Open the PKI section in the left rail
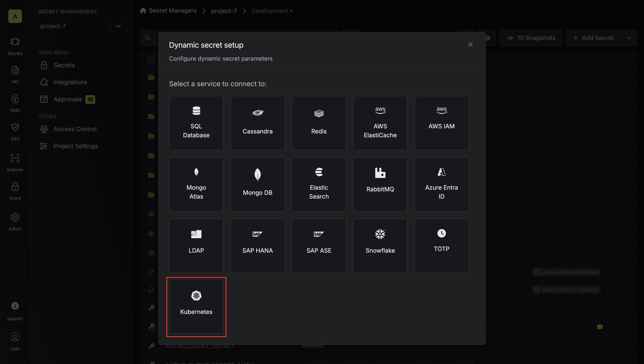 (x=15, y=75)
